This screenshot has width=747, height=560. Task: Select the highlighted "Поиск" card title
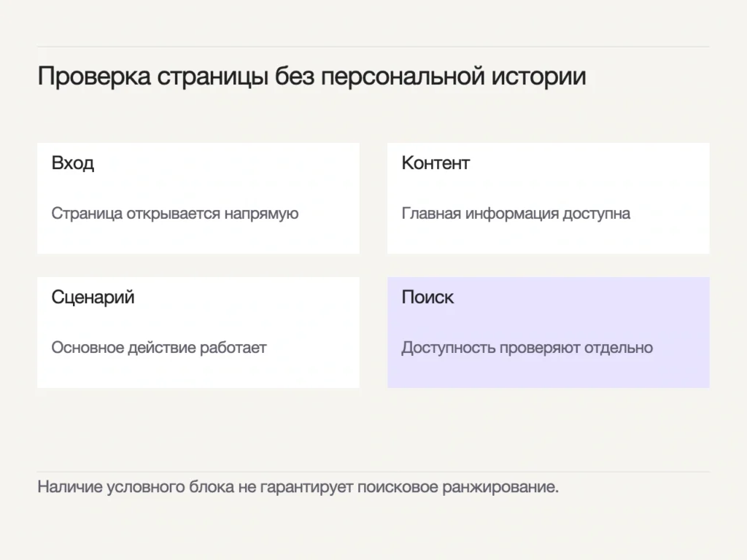click(x=427, y=297)
